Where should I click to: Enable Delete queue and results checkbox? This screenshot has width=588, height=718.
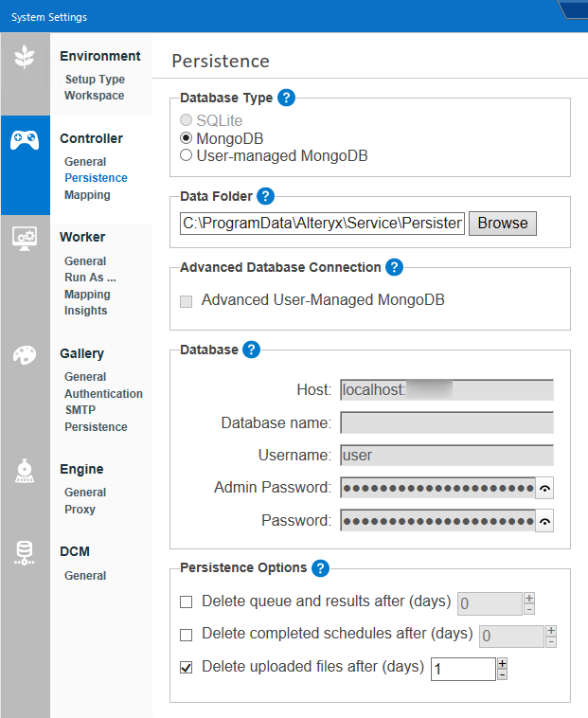(186, 601)
